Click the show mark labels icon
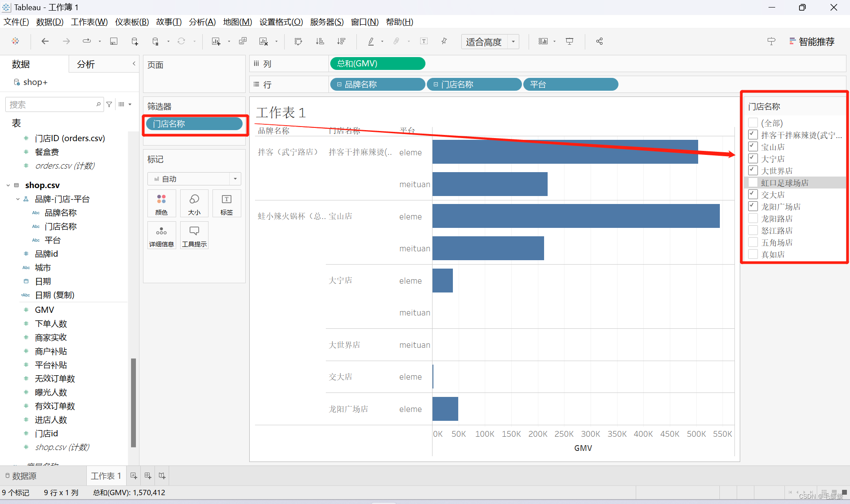This screenshot has width=850, height=504. (424, 41)
